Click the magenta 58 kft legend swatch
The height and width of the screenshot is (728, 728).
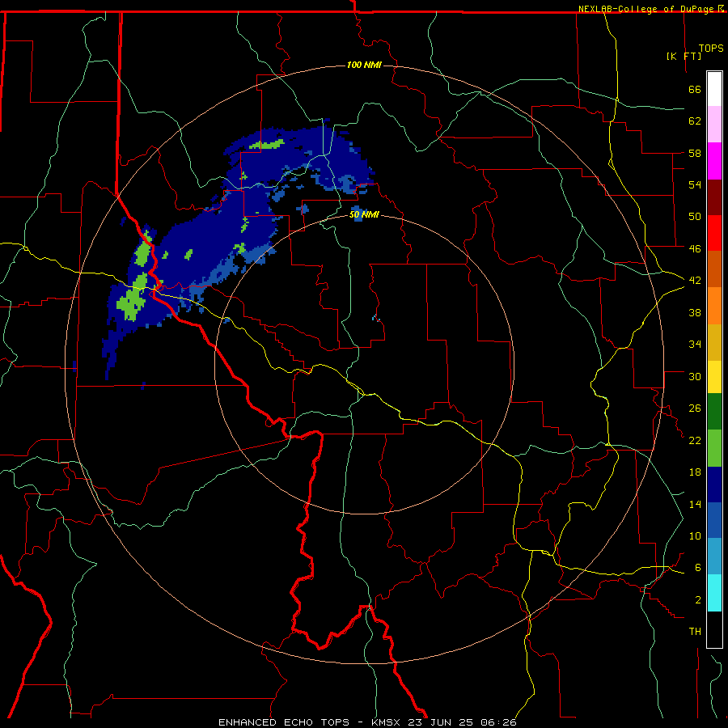714,161
